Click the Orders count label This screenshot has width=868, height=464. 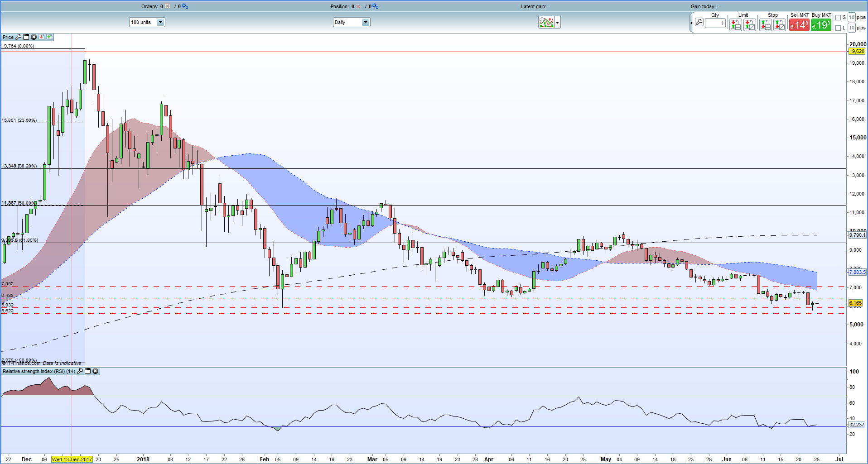[x=152, y=6]
